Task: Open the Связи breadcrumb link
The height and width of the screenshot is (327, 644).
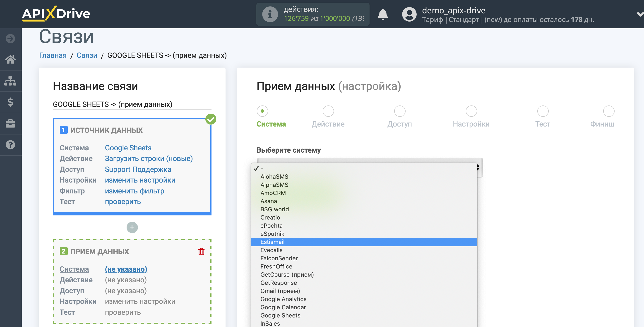Action: [87, 55]
